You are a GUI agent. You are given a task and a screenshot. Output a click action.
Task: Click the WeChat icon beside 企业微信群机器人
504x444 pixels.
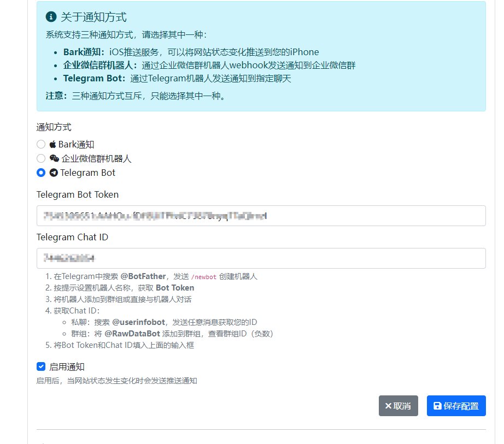[54, 159]
